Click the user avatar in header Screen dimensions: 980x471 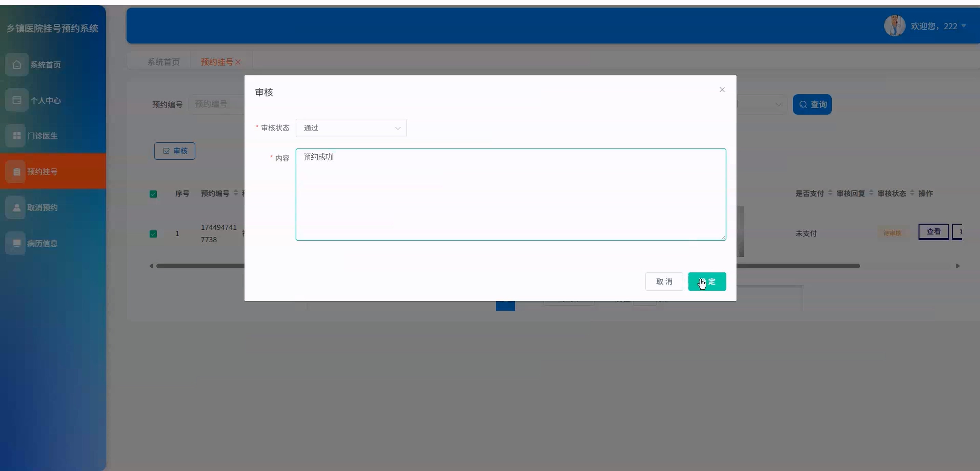[894, 26]
